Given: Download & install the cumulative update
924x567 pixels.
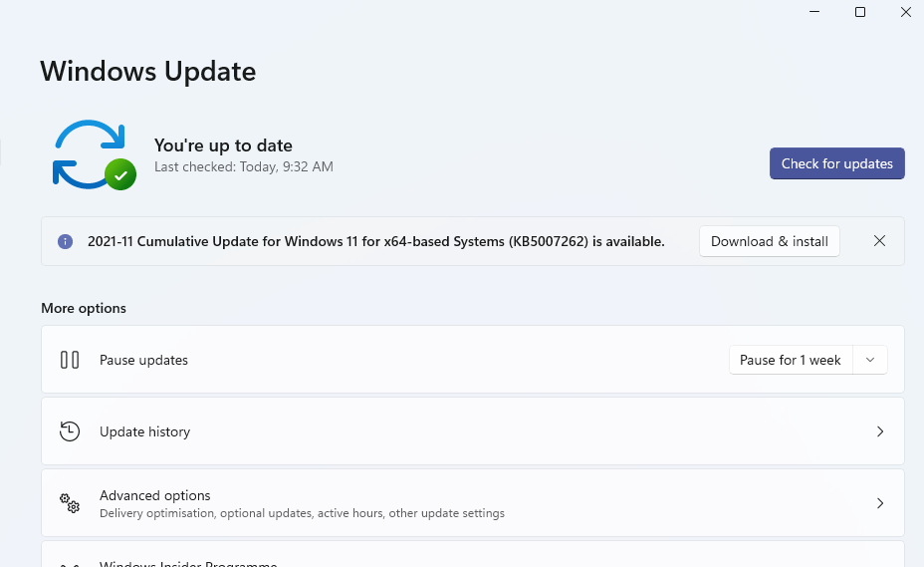Looking at the screenshot, I should tap(769, 241).
